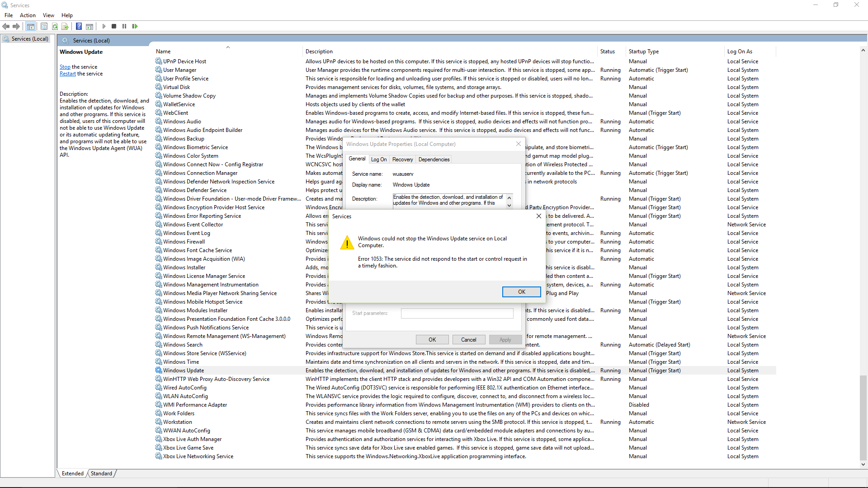Screen dimensions: 868x488
Task: Click the description box scroll-up arrow
Action: coord(509,197)
